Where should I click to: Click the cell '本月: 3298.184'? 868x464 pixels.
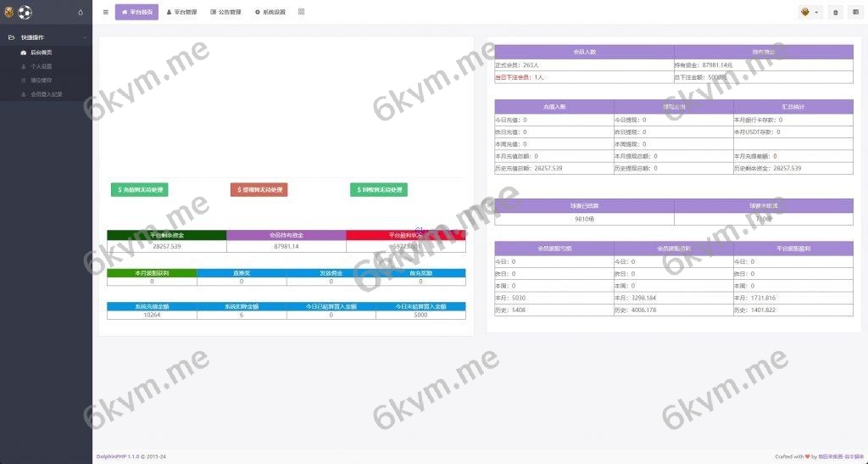point(674,298)
